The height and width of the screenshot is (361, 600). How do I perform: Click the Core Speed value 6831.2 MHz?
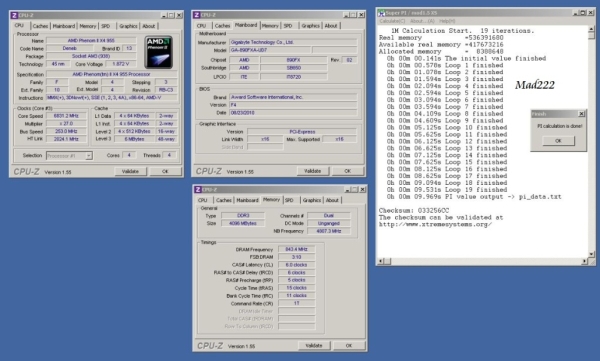click(66, 116)
